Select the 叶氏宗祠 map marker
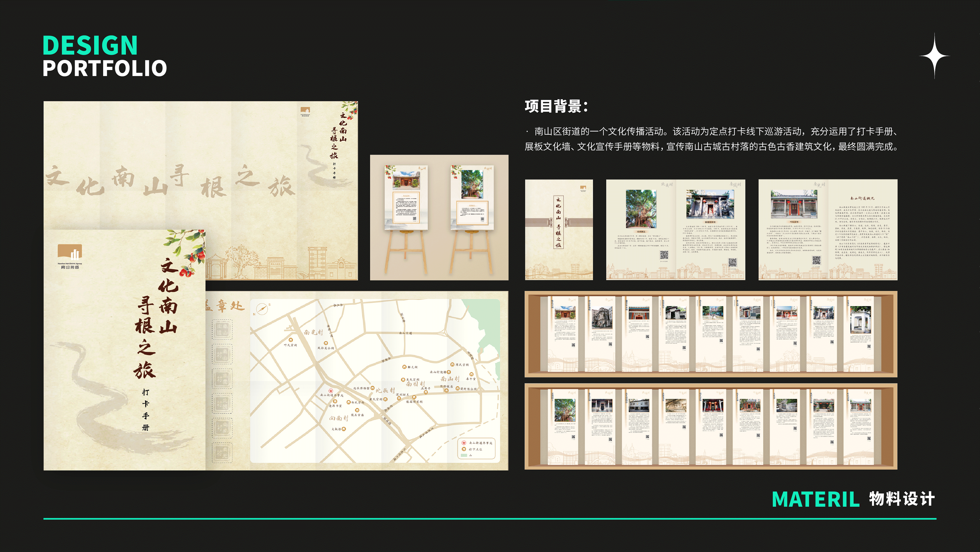The width and height of the screenshot is (980, 552). (x=291, y=340)
